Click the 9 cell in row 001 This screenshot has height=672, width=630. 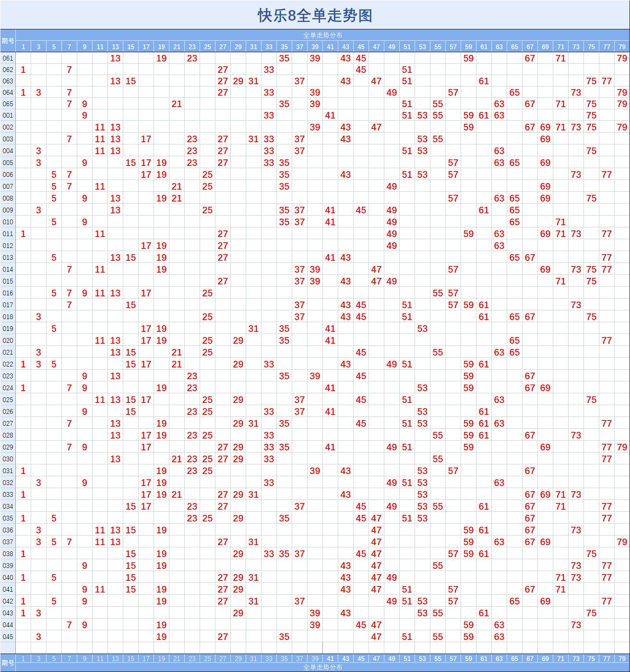[x=85, y=115]
